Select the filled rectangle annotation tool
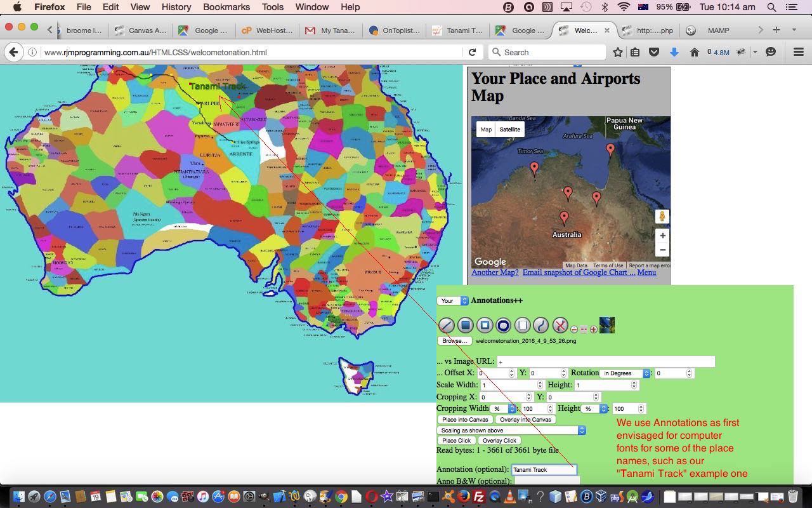 (466, 326)
